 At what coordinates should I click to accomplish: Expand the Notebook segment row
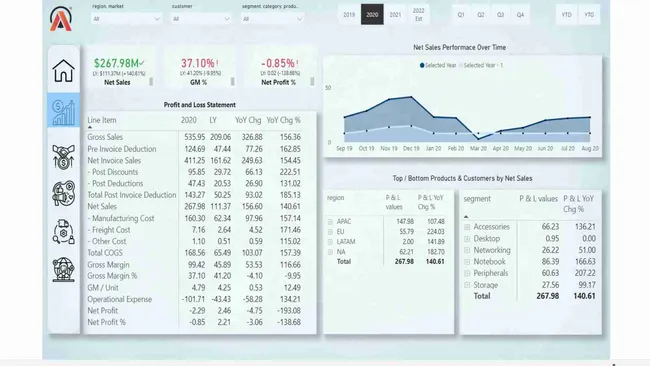467,262
